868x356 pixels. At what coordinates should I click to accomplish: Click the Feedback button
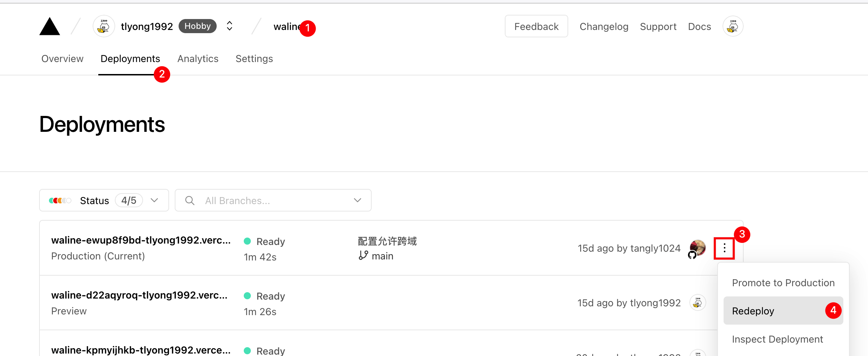(536, 26)
